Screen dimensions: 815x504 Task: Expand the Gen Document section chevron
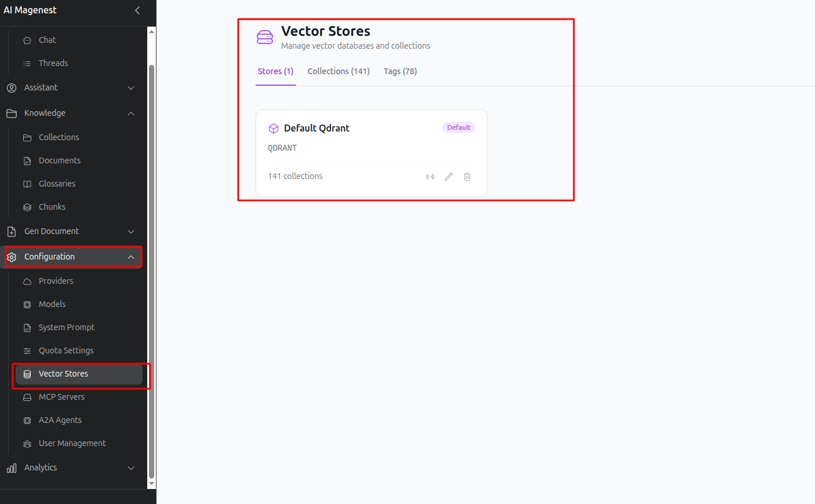point(131,232)
